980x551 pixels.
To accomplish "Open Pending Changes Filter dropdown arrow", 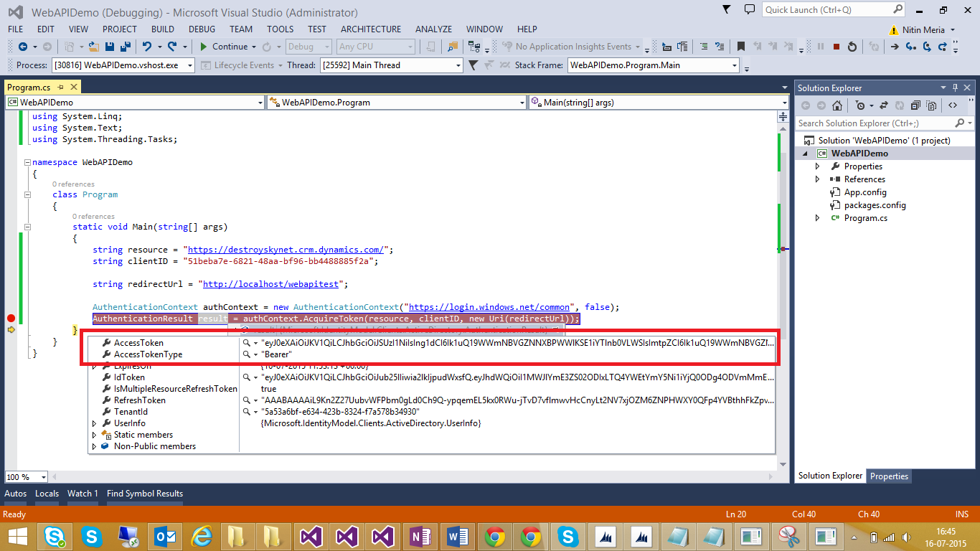I will pos(872,105).
